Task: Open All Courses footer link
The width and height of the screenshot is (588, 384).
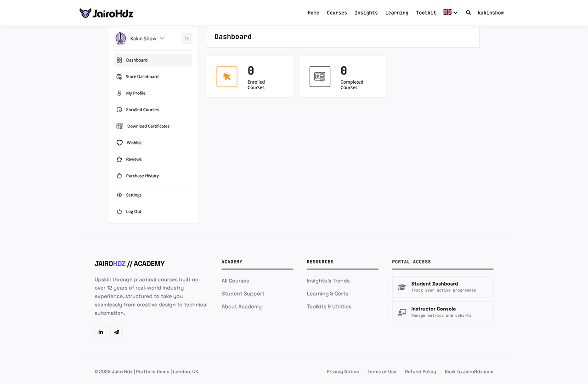Action: 235,281
